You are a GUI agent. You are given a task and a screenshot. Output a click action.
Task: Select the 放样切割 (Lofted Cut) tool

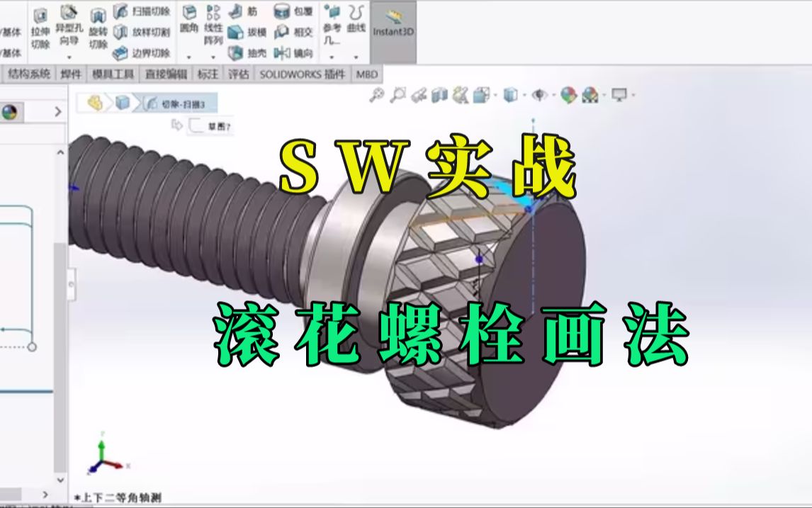[147, 33]
